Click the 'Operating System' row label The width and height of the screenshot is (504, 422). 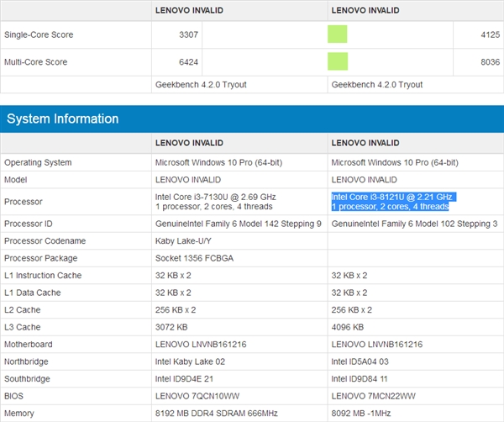click(x=38, y=162)
